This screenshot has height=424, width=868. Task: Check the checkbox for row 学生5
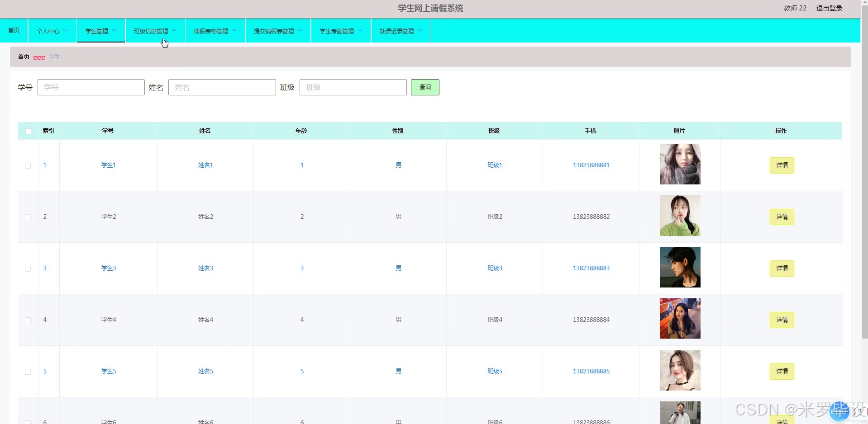point(28,372)
